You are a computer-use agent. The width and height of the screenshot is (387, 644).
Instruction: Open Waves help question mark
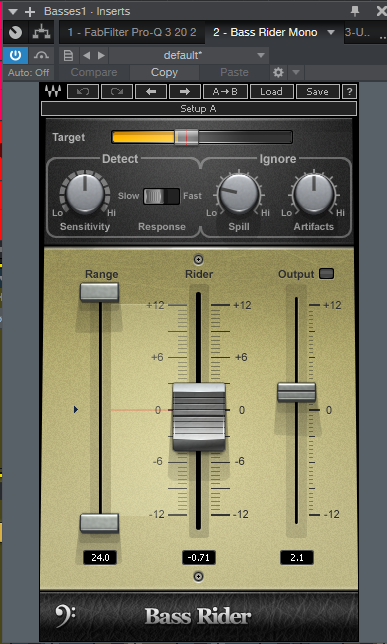pyautogui.click(x=349, y=92)
